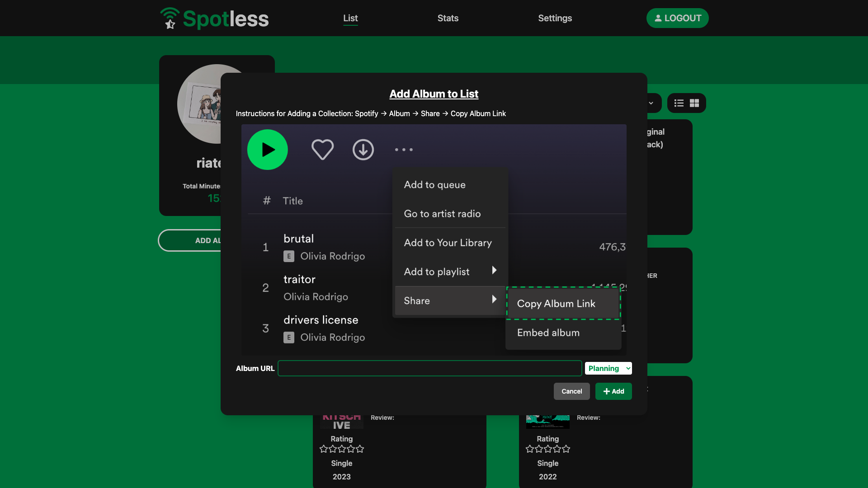The width and height of the screenshot is (868, 488).
Task: Click the user icon in the LOGOUT button
Action: [658, 18]
